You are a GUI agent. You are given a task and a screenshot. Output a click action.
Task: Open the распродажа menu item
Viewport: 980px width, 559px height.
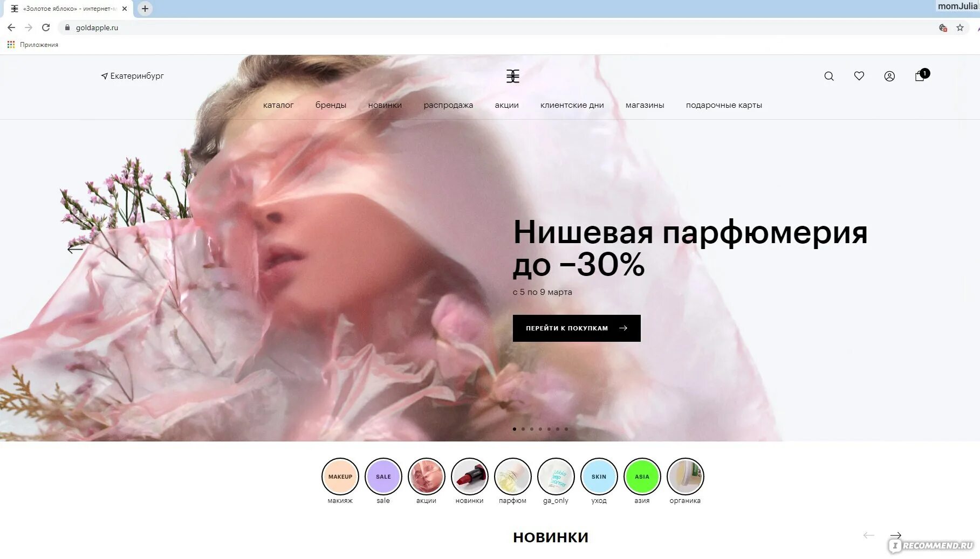[448, 105]
